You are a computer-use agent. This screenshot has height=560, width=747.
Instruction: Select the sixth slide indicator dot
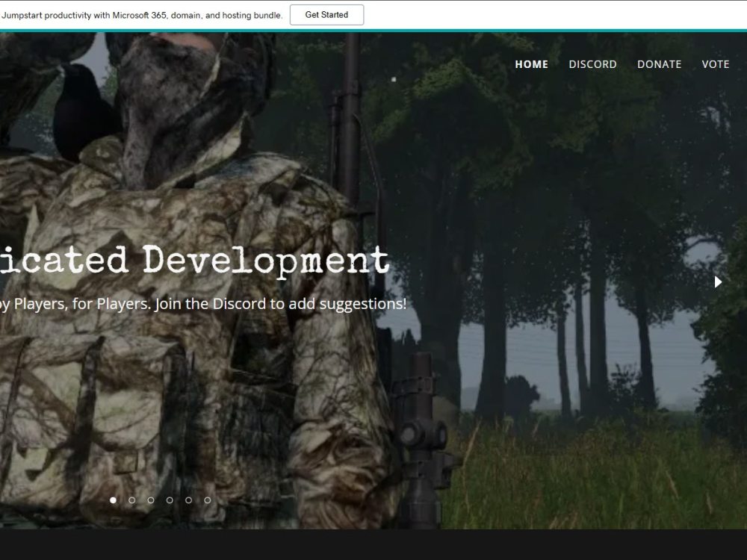point(207,500)
